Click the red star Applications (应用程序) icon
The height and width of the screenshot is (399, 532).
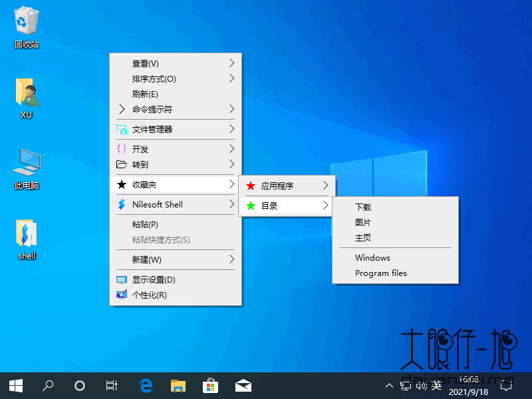(251, 186)
